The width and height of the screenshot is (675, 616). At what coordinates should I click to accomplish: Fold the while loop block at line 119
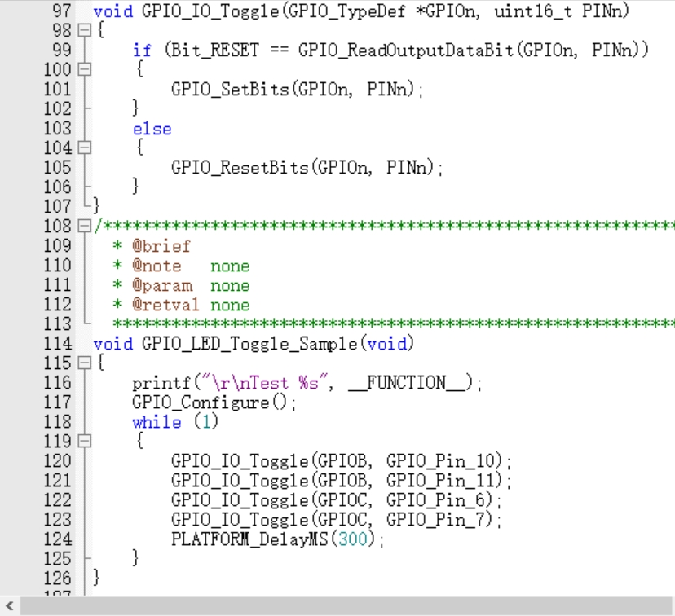[x=83, y=442]
